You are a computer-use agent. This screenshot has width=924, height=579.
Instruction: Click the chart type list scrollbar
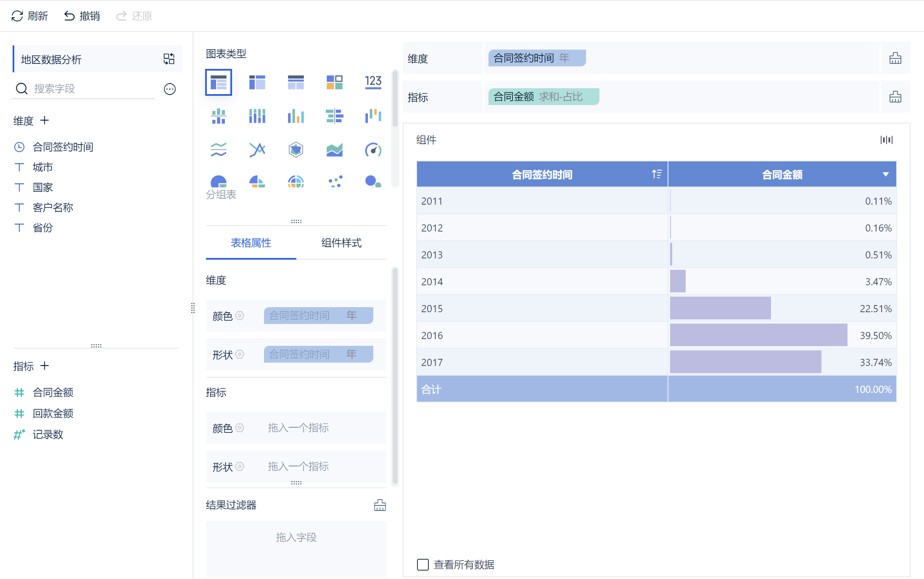(x=395, y=99)
